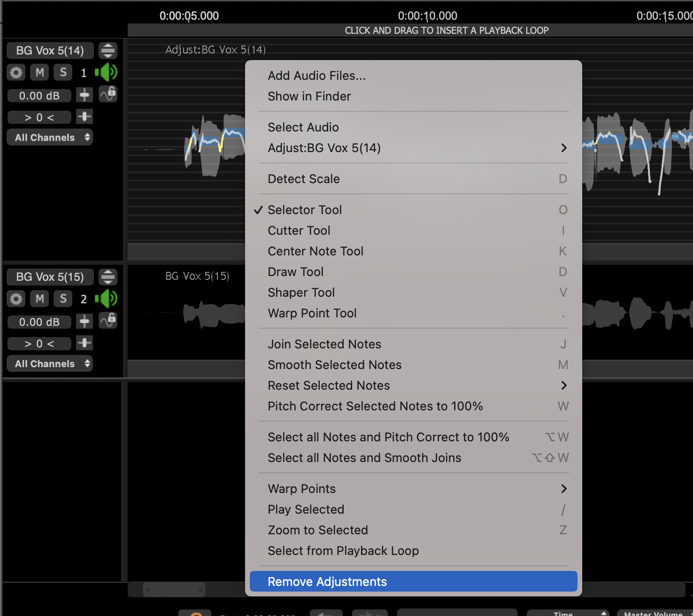The image size is (693, 616).
Task: Mute the BG Vox 5(14) track
Action: click(x=40, y=72)
